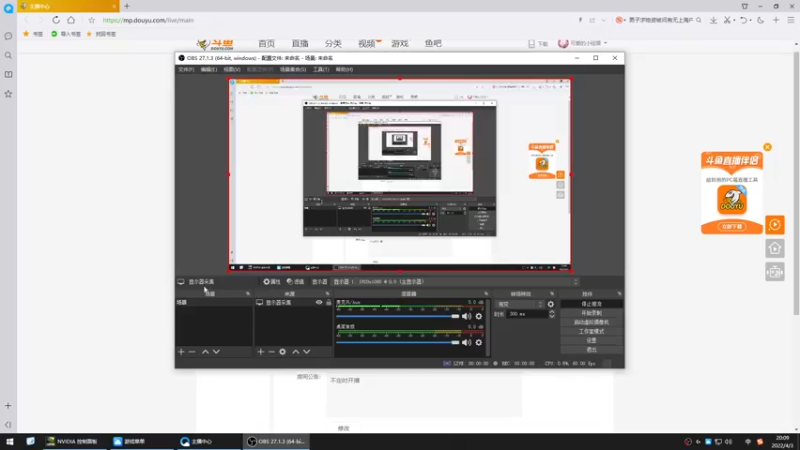The image size is (800, 450).
Task: Click the home icon on the right floating bar
Action: click(774, 248)
